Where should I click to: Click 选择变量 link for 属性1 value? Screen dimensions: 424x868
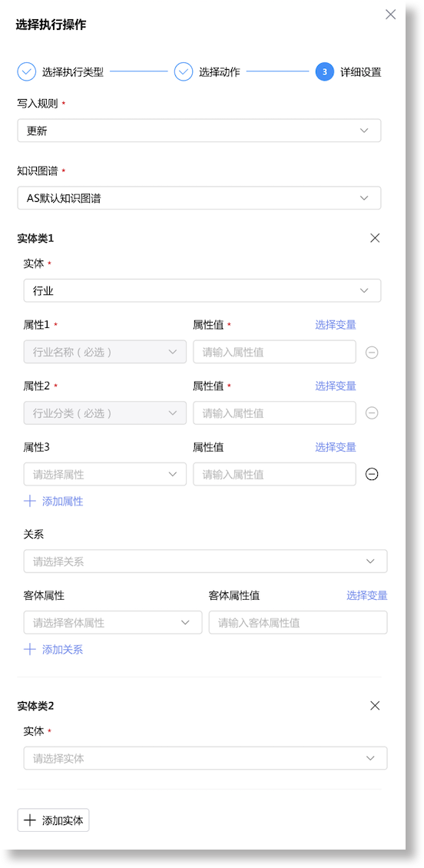[336, 325]
